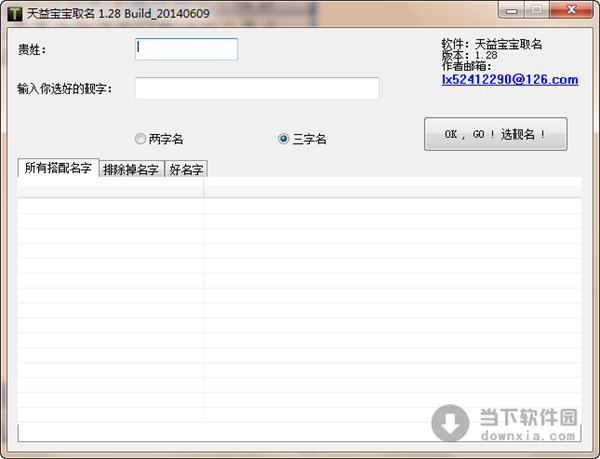Click the 版本: 1.28 version text
This screenshot has width=600, height=459.
pos(470,55)
